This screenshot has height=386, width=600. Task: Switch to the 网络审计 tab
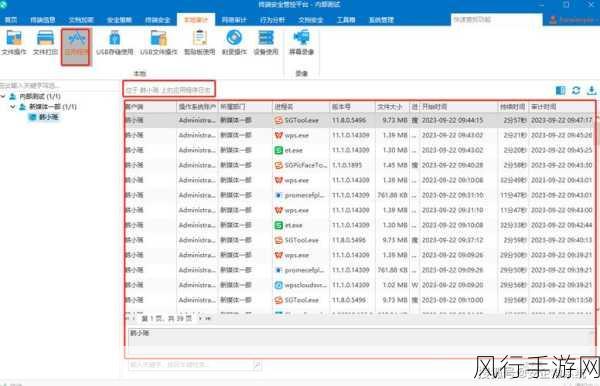(234, 20)
